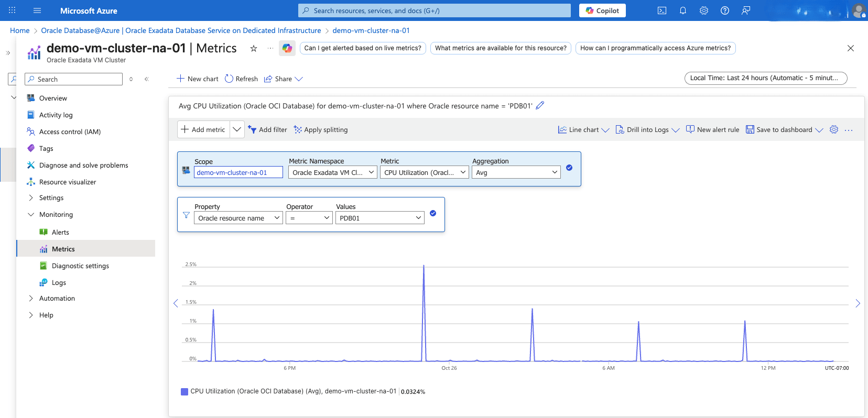Image resolution: width=868 pixels, height=418 pixels.
Task: Click the Copilot button in the header
Action: [602, 10]
